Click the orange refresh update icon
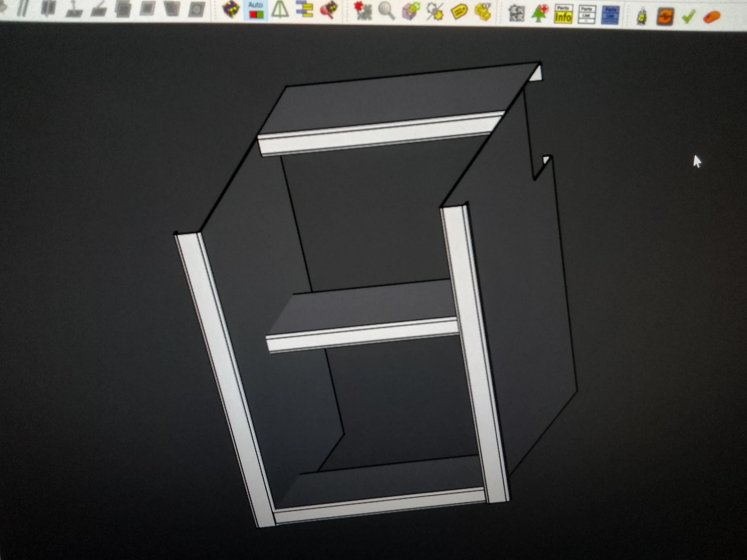 [665, 16]
